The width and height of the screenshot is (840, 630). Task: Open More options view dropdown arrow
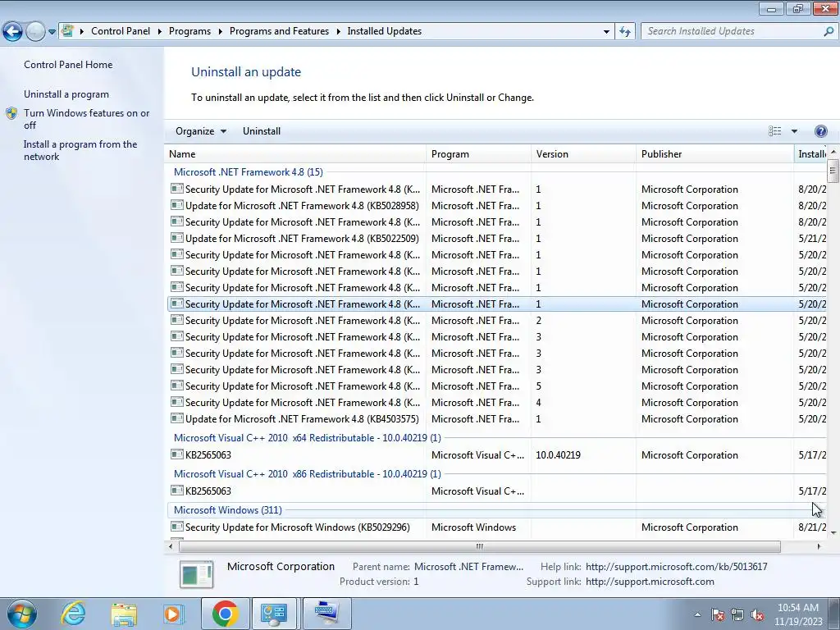794,131
